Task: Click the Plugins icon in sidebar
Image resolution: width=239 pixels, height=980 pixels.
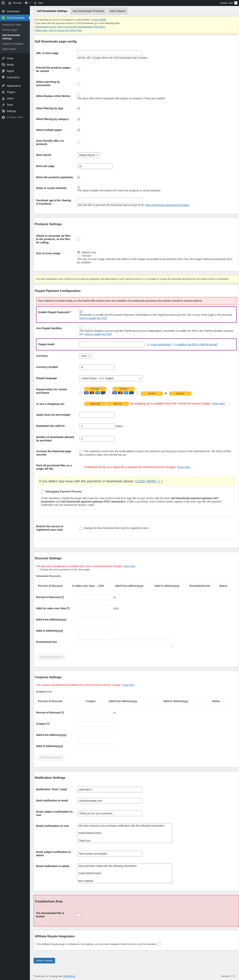Action: tap(3, 92)
